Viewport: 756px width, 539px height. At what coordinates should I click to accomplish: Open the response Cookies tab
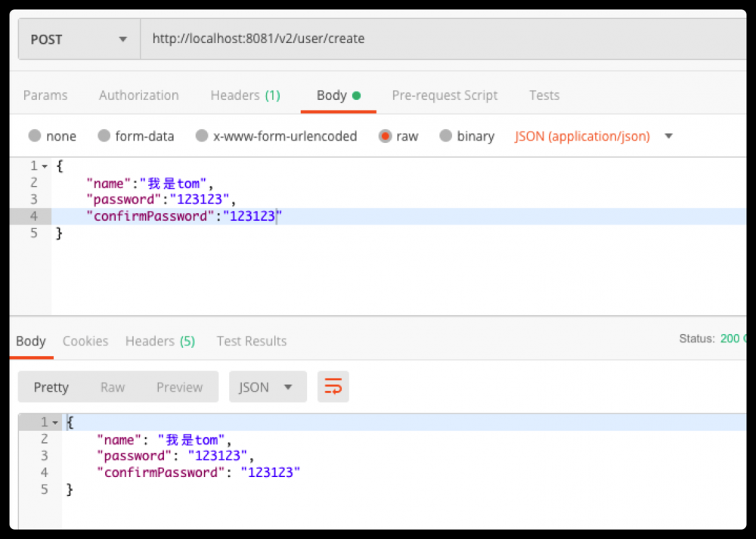point(85,342)
